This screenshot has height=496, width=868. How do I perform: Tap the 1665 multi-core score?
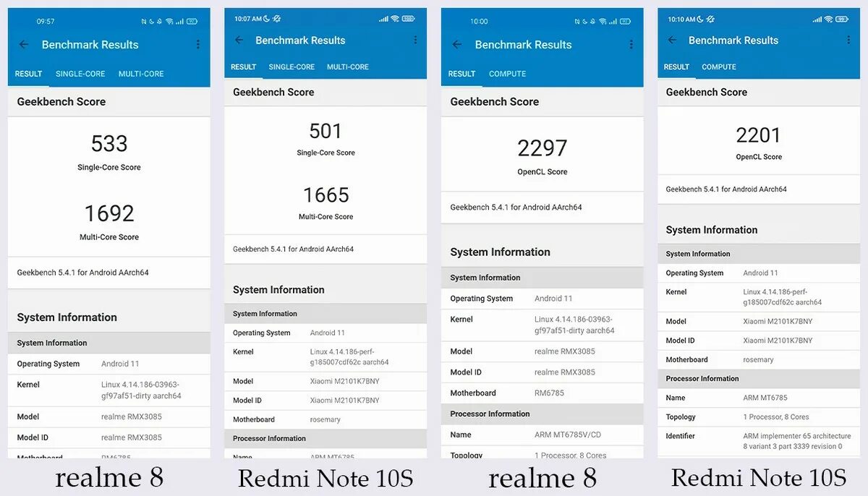[x=325, y=195]
